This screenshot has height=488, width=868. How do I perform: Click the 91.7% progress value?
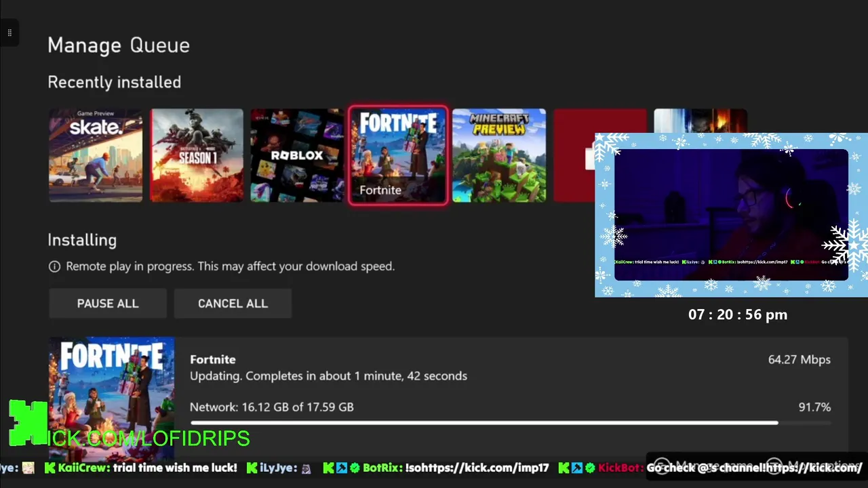pyautogui.click(x=814, y=407)
